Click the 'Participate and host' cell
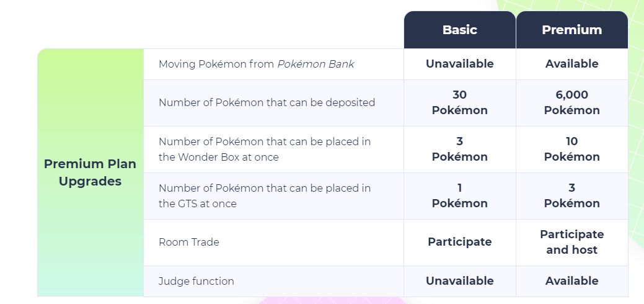The width and height of the screenshot is (644, 304). click(x=571, y=242)
